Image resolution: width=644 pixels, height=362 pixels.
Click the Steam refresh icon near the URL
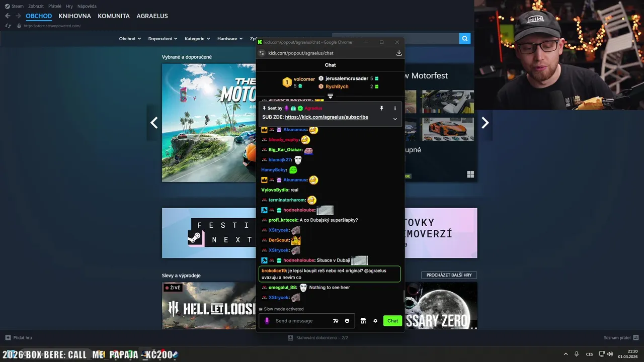[8, 26]
